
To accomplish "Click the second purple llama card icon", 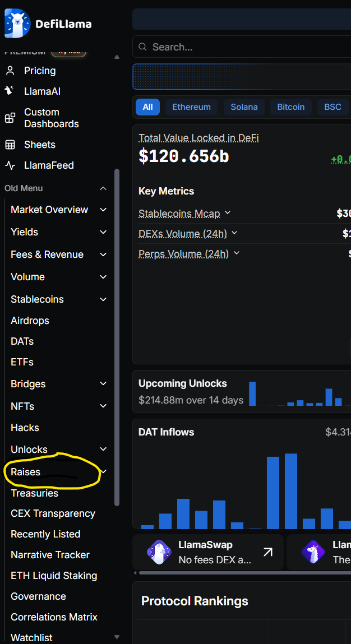I will 313,552.
